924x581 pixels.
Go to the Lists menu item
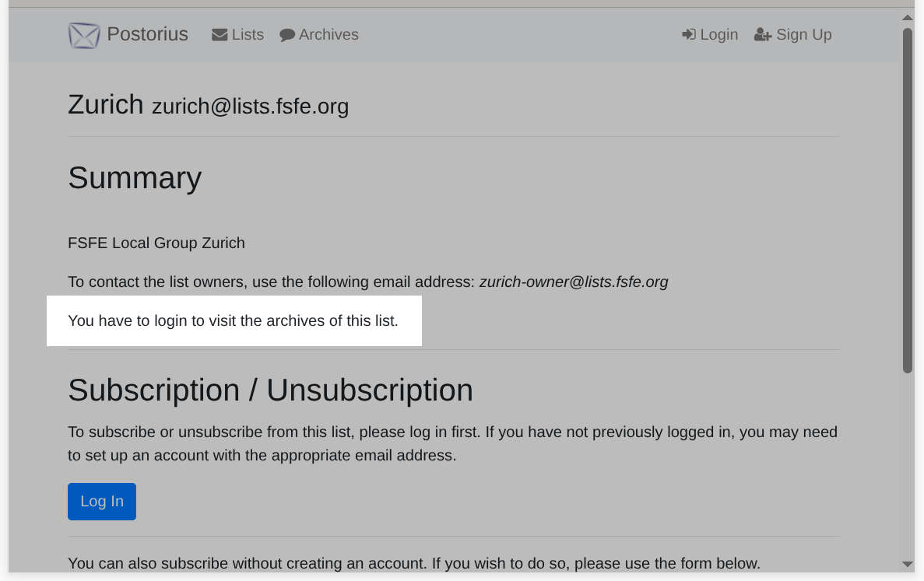click(x=248, y=35)
